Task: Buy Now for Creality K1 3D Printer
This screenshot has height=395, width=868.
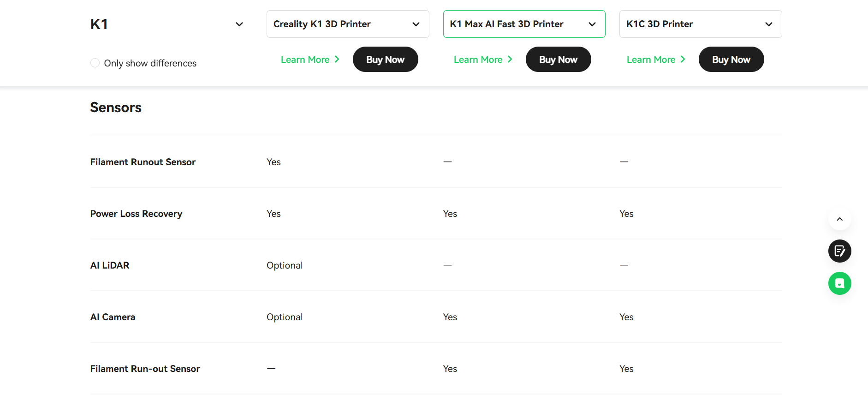Action: click(386, 60)
